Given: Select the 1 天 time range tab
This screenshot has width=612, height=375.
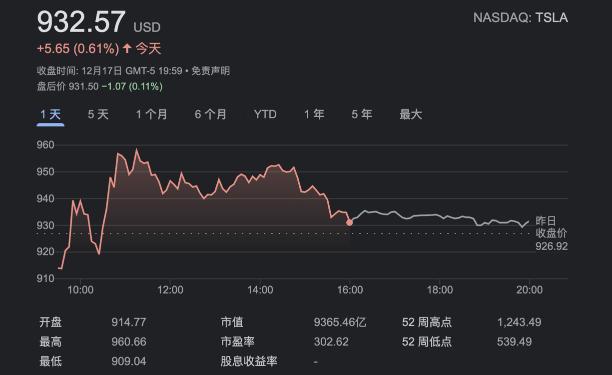Looking at the screenshot, I should tap(50, 114).
